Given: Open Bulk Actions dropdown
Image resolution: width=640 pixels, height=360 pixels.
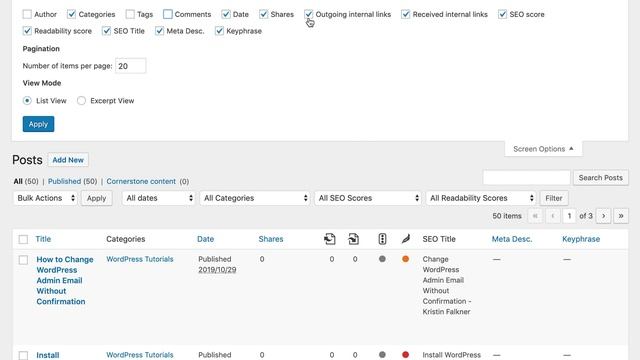Looking at the screenshot, I should click(45, 198).
